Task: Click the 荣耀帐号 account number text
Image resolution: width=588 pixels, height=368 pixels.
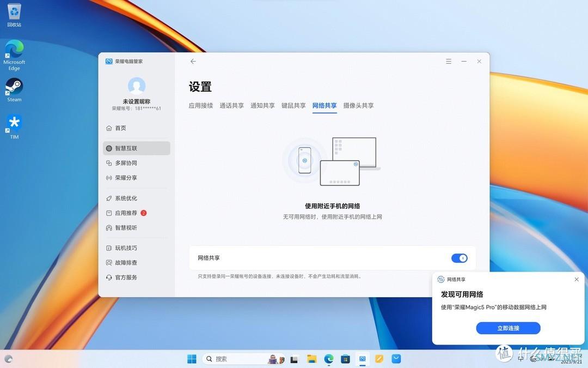Action: [137, 108]
